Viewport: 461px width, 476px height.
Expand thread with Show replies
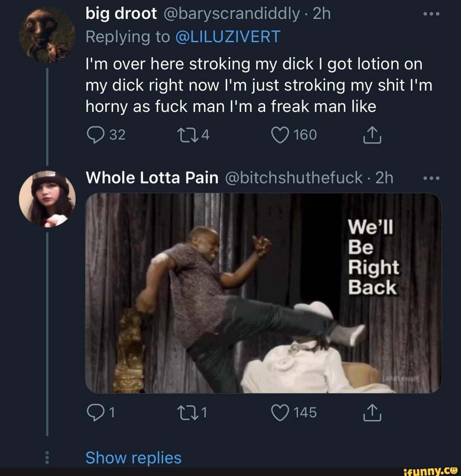(134, 458)
